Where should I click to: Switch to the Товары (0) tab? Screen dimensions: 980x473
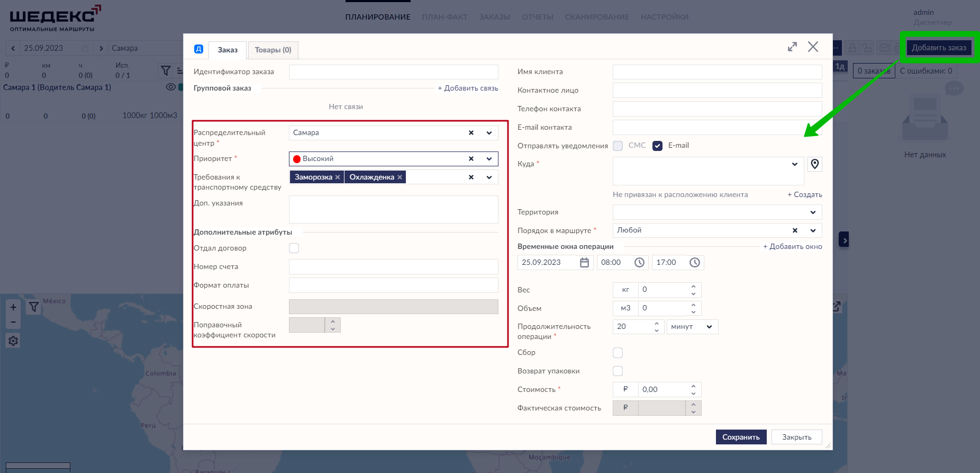[273, 50]
